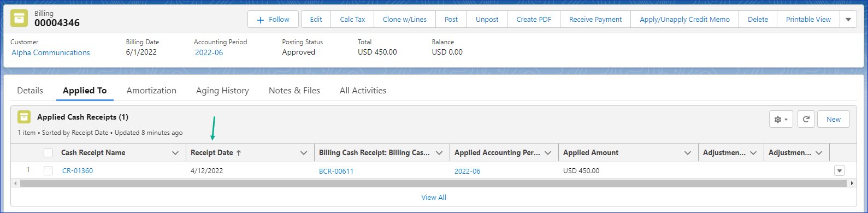Click the scrollbar right arrow
Screen dimensions: 868x213
pyautogui.click(x=852, y=184)
